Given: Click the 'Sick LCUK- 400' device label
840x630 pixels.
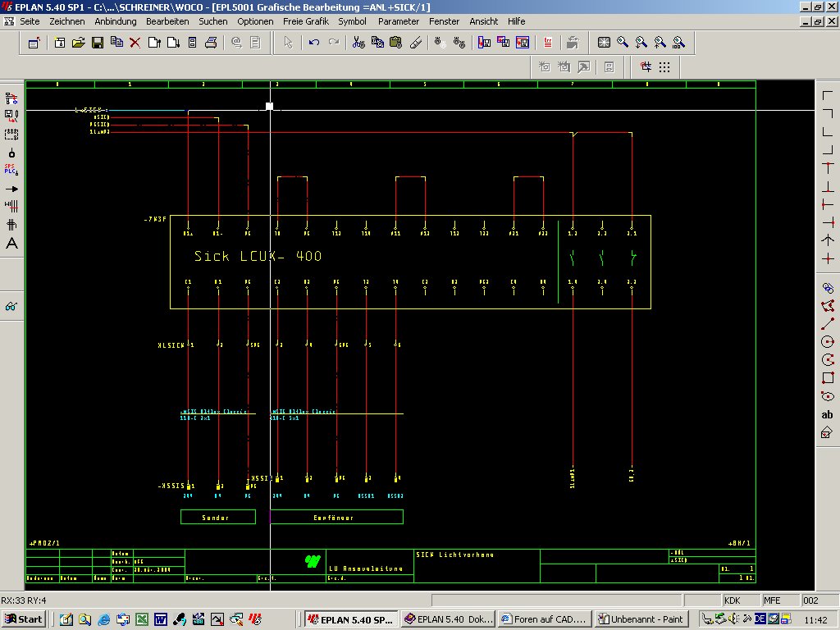Looking at the screenshot, I should (x=258, y=256).
